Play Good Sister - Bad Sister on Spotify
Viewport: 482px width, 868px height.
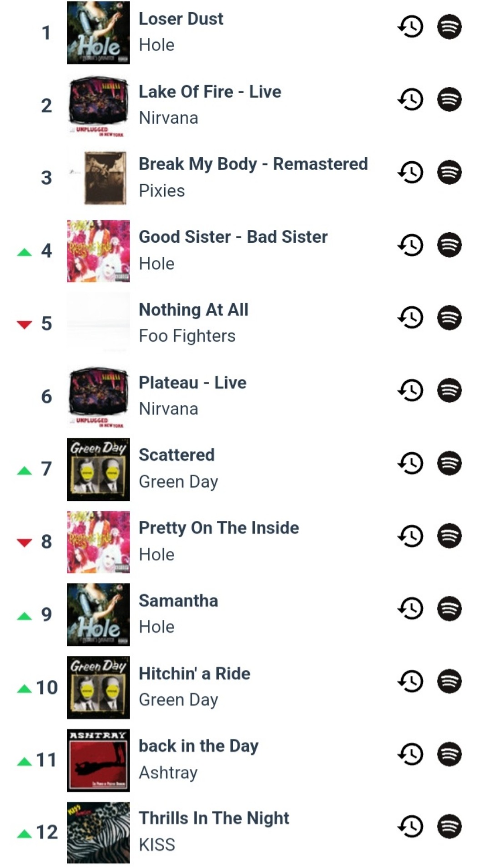point(449,245)
